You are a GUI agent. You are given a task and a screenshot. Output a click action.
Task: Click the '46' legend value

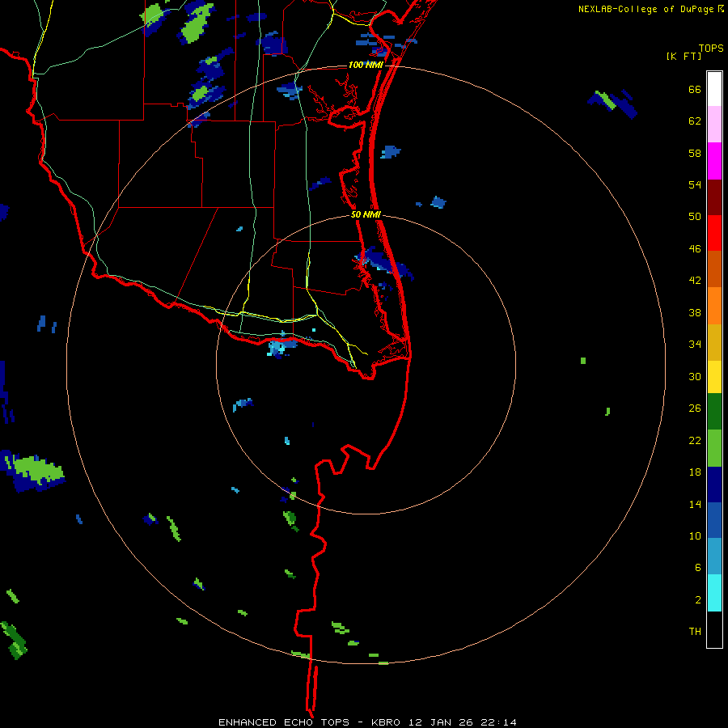(695, 248)
